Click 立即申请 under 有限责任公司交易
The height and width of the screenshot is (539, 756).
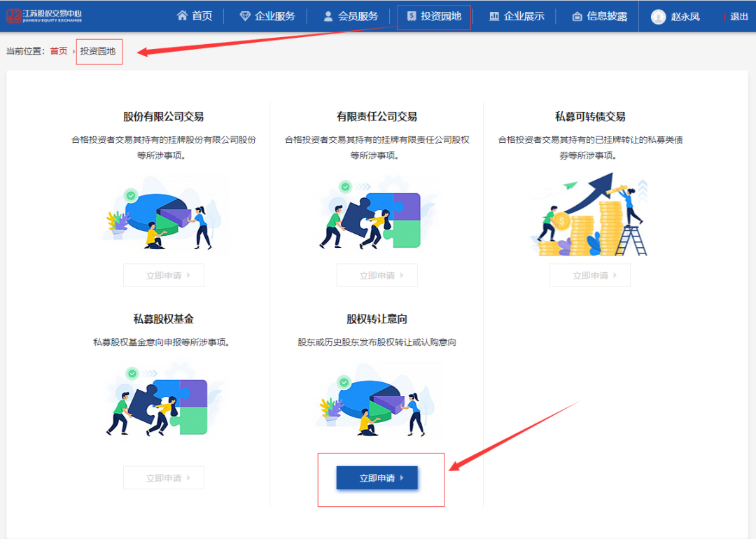377,275
